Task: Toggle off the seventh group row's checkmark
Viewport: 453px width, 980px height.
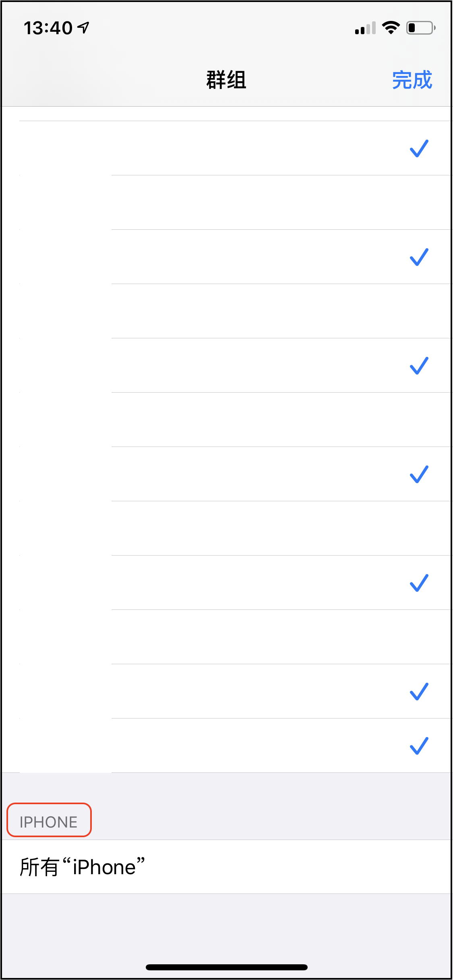Action: (x=419, y=474)
